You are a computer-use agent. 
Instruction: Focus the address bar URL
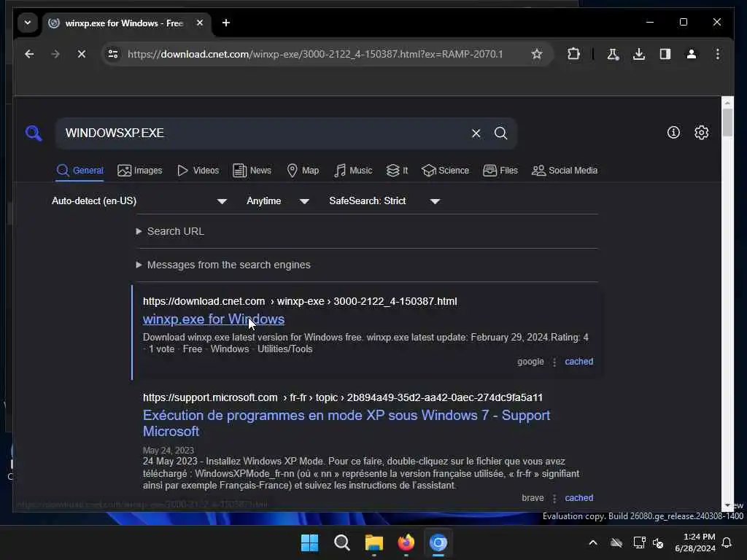tap(315, 54)
